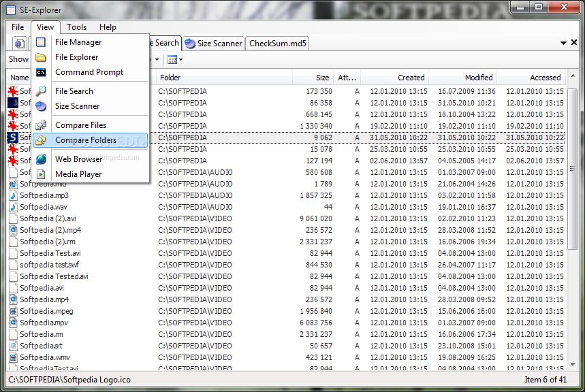This screenshot has height=392, width=585.
Task: Click the music icon of Softpedia.mp3
Action: [13, 195]
